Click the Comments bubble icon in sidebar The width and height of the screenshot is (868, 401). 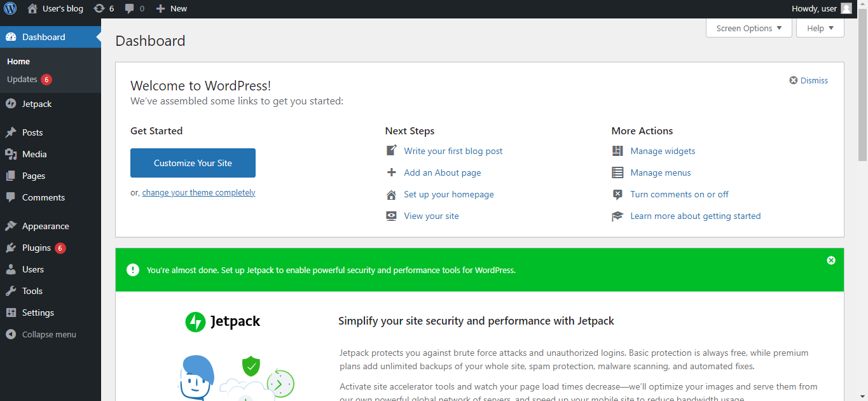(x=11, y=197)
